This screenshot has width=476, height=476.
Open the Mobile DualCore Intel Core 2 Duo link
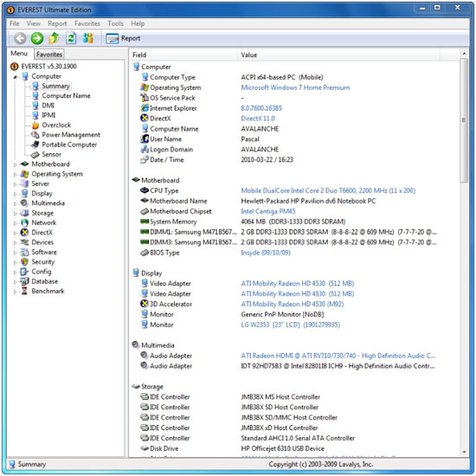pyautogui.click(x=328, y=190)
